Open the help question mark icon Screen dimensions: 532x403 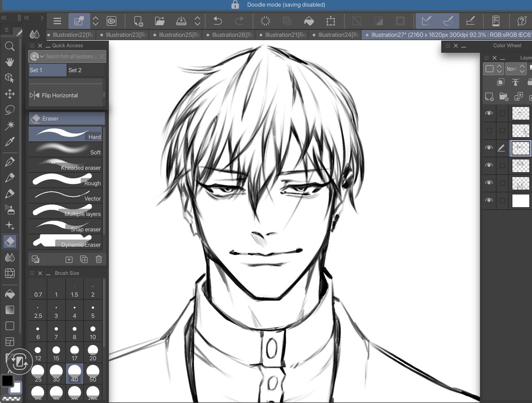(522, 21)
